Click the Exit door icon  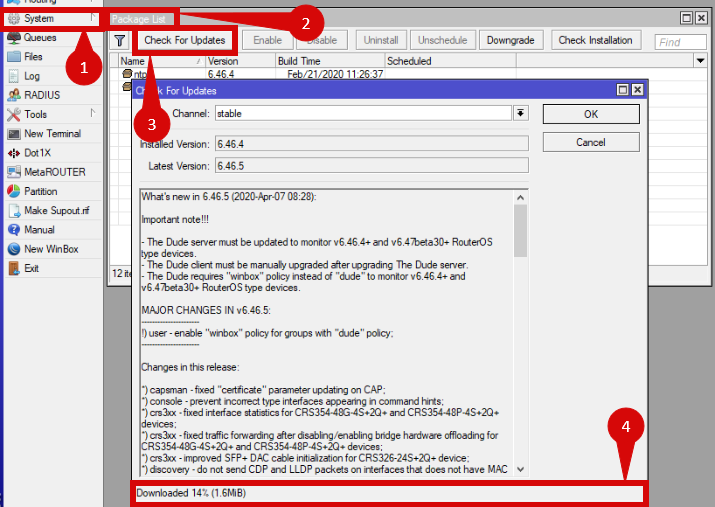[14, 268]
